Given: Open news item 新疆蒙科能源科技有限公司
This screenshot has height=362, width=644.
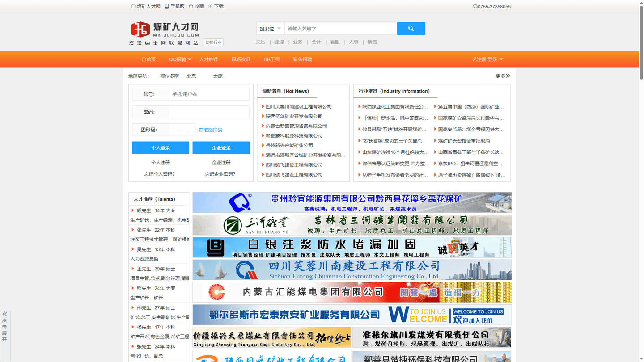Looking at the screenshot, I should 294,136.
